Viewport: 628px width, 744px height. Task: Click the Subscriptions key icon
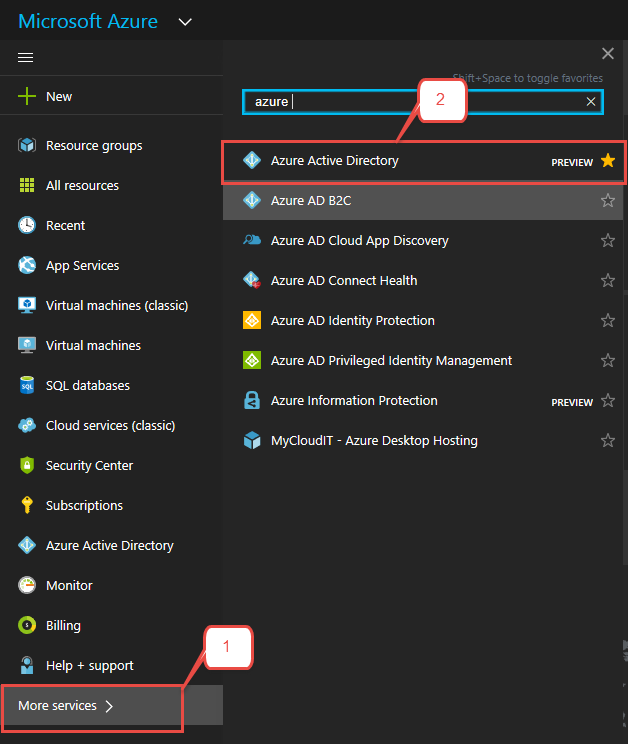click(x=27, y=506)
